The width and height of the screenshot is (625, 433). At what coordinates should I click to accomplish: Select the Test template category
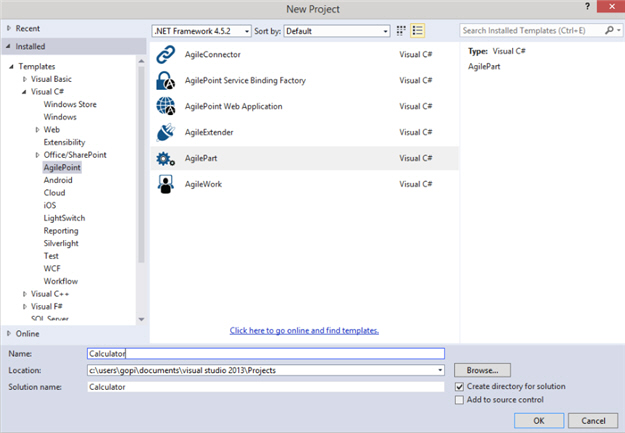[51, 256]
